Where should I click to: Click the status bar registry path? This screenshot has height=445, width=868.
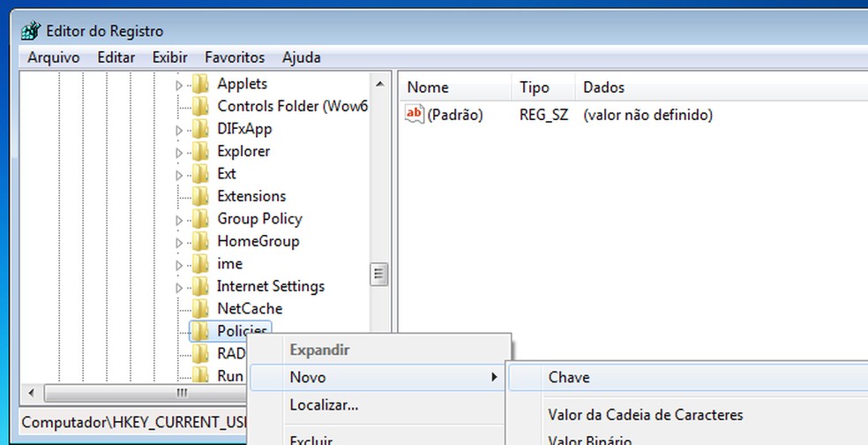(x=134, y=422)
